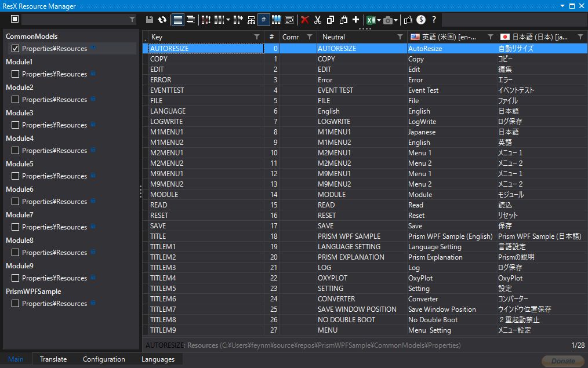Click the 'Prism WPF Sample (English)' cell
The width and height of the screenshot is (588, 368).
point(452,236)
